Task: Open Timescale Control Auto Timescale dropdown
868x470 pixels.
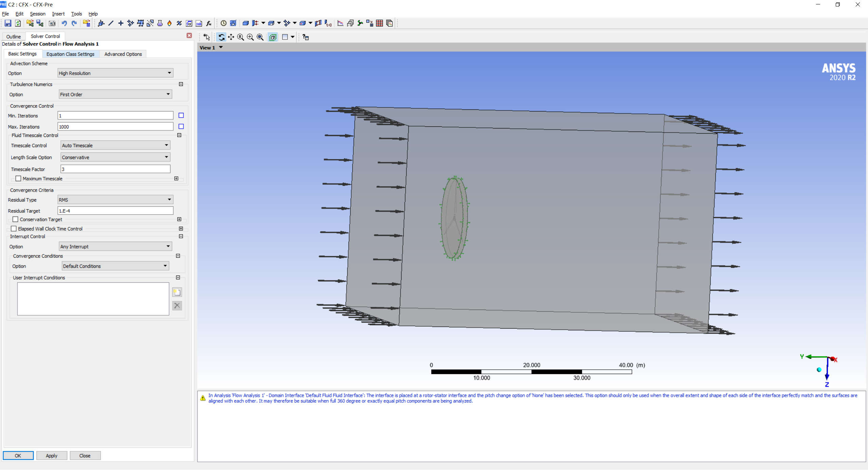Action: tap(115, 145)
